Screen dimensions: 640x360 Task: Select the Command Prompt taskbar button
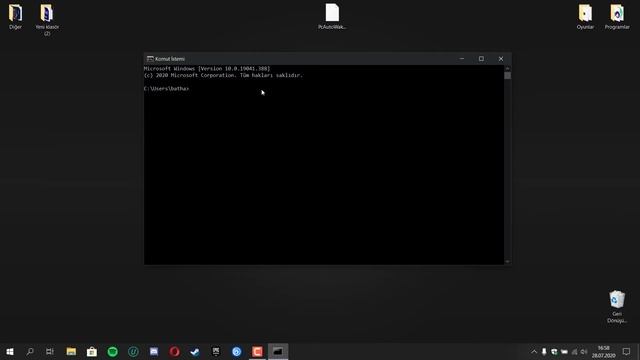278,351
